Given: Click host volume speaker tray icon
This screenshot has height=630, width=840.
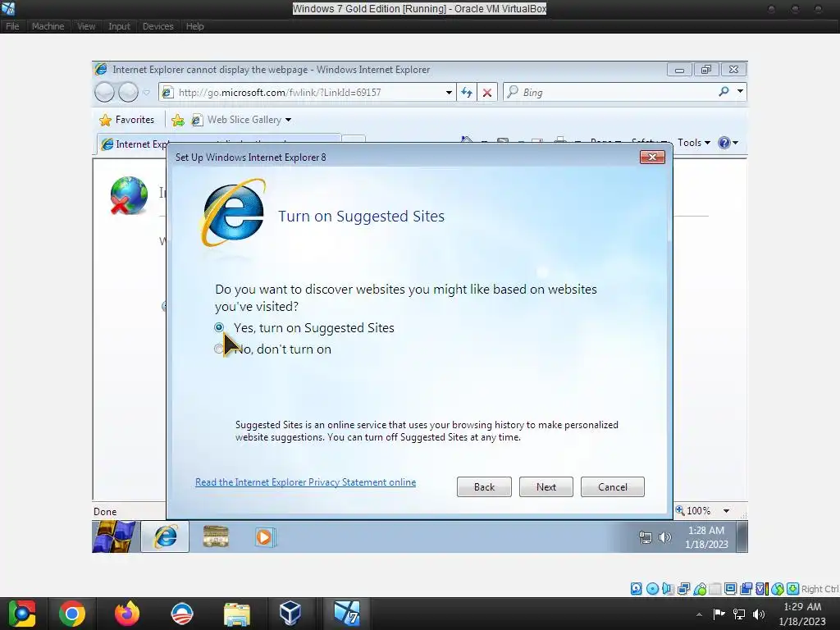Looking at the screenshot, I should tap(759, 614).
